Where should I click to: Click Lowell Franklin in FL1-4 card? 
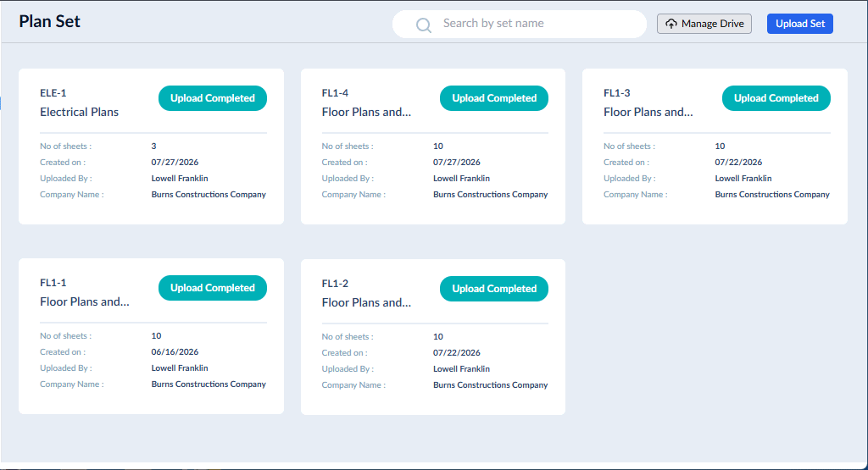pos(462,178)
